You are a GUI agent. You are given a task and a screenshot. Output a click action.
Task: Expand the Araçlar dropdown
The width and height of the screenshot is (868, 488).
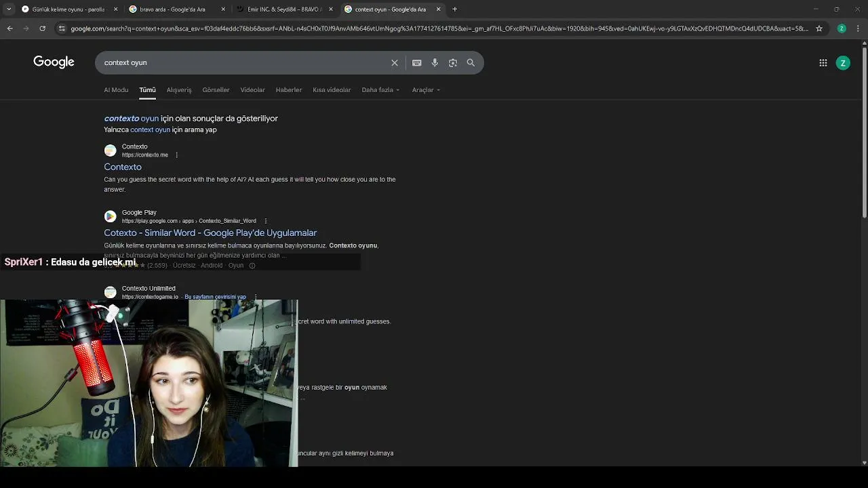426,90
